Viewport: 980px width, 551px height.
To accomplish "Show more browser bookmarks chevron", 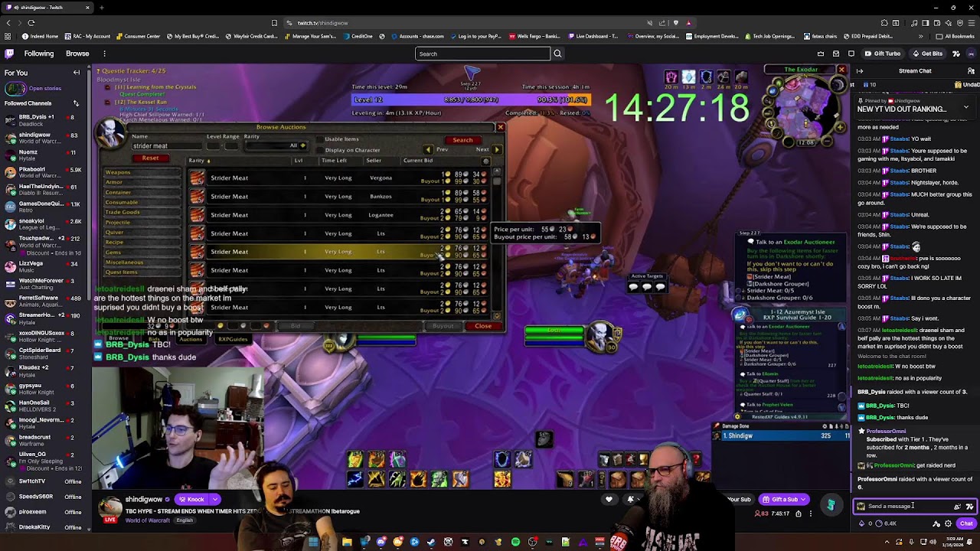I will [920, 36].
